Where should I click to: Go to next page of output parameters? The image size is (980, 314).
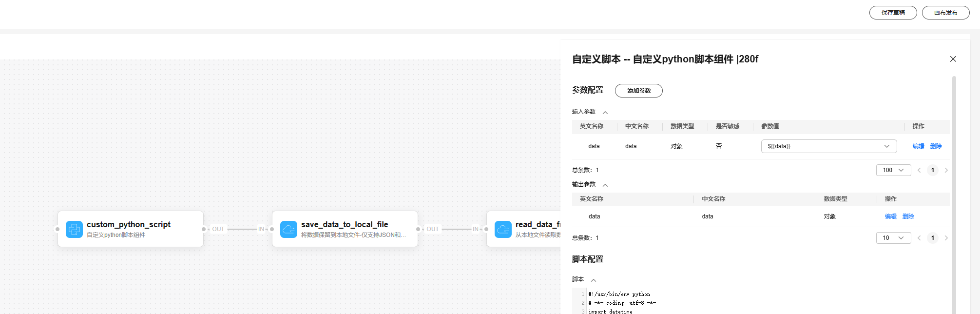[946, 238]
